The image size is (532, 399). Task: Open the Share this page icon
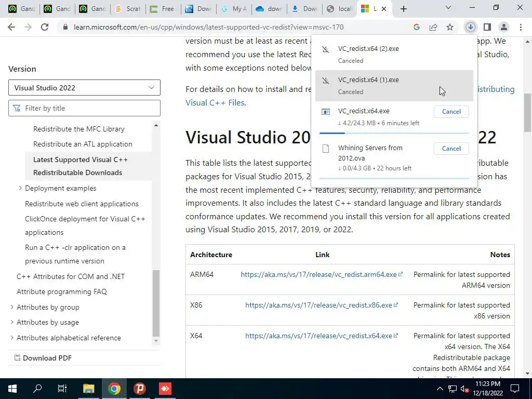click(x=433, y=27)
